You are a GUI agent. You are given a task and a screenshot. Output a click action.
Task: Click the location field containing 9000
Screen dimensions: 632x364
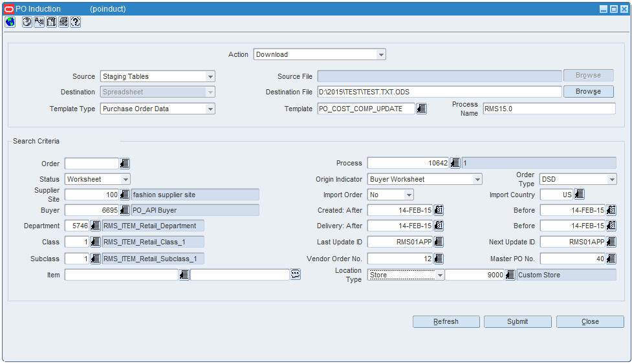(x=475, y=275)
